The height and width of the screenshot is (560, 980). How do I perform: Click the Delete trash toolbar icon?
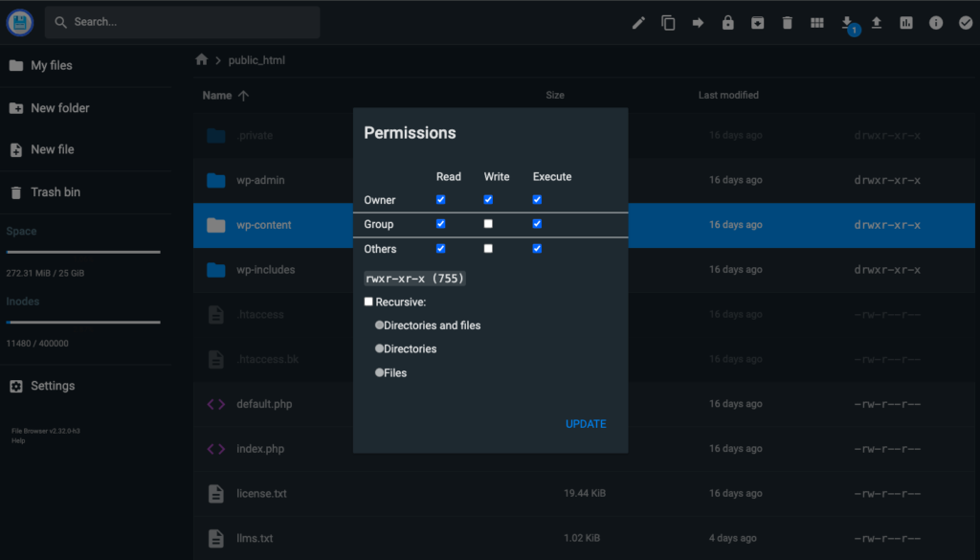pos(787,22)
